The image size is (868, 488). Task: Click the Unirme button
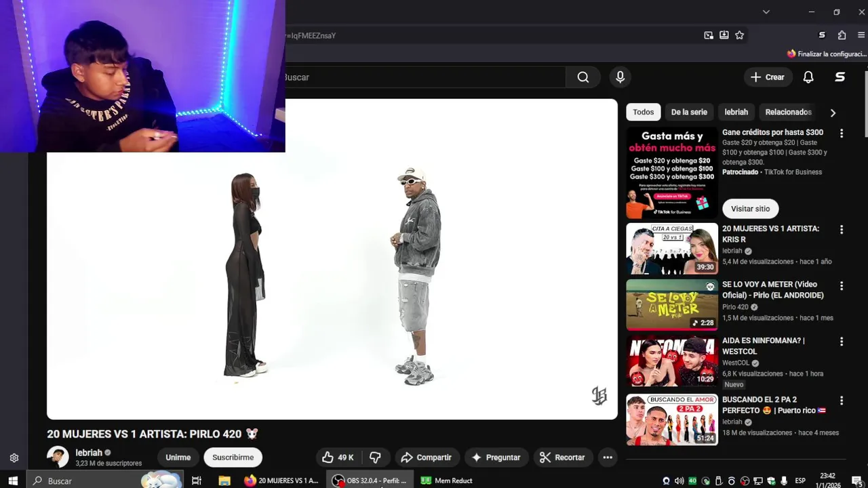178,457
